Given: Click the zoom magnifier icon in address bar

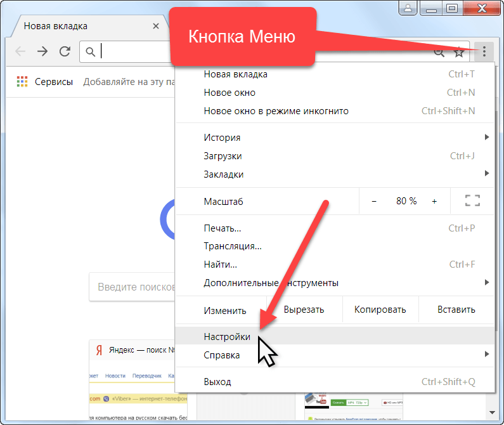Looking at the screenshot, I should tap(439, 53).
